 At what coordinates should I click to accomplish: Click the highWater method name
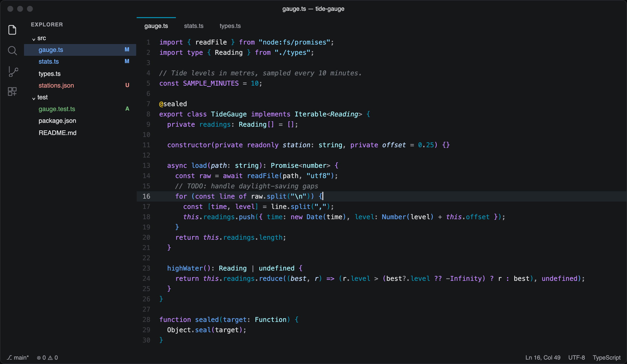[185, 268]
